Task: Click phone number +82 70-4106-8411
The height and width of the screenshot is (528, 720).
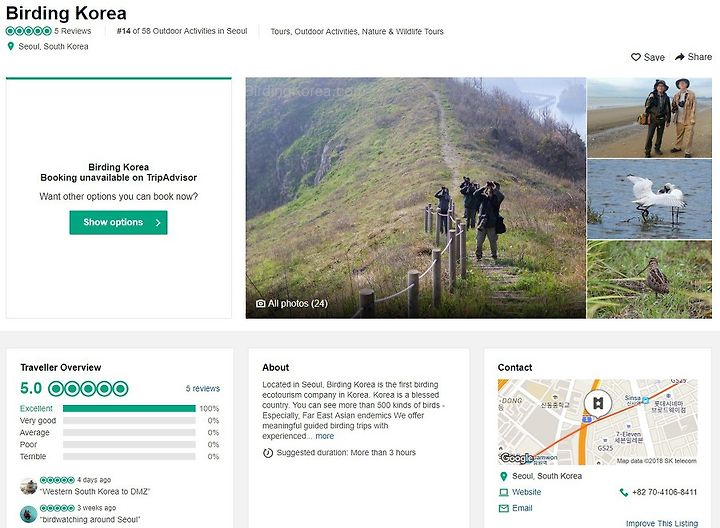Action: click(664, 492)
